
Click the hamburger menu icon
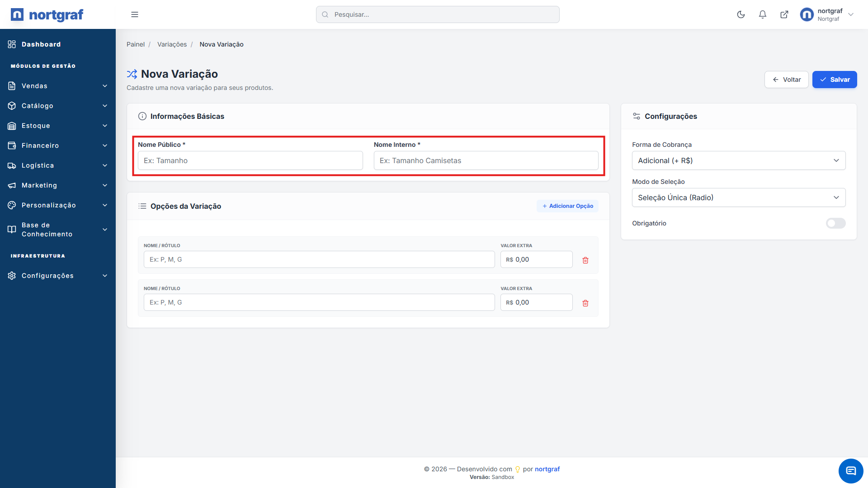[134, 14]
